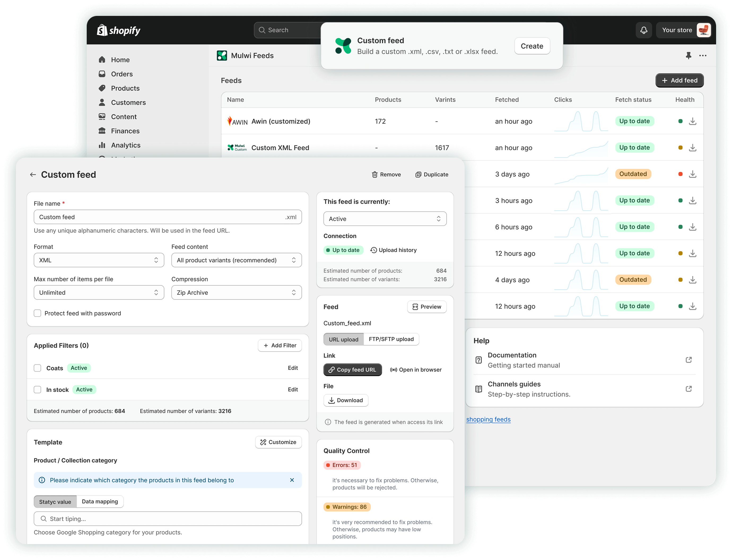Click the notification bell icon
The width and height of the screenshot is (732, 560).
pos(644,30)
